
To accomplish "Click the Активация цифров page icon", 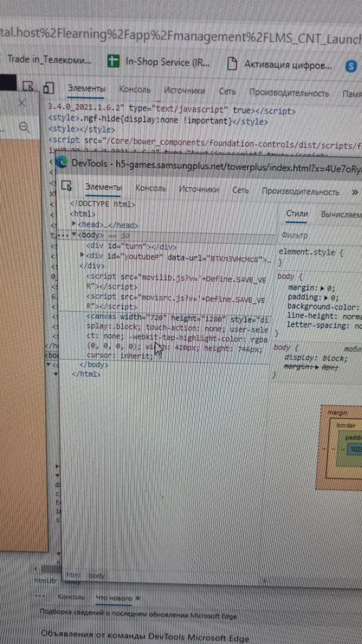I will pyautogui.click(x=232, y=63).
